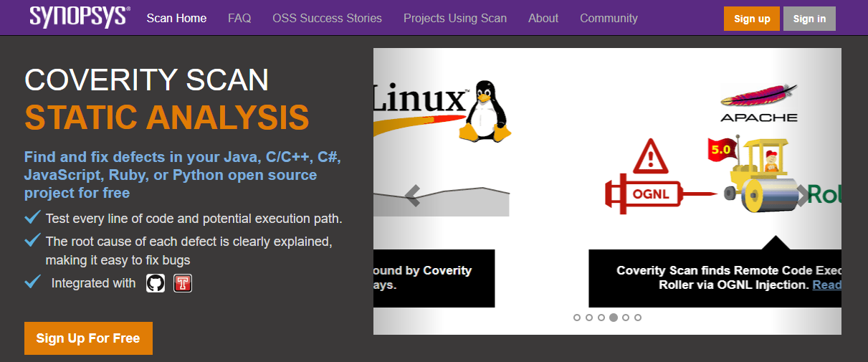The width and height of the screenshot is (868, 362).
Task: Select the fourth highlighted carousel dot
Action: click(x=614, y=318)
